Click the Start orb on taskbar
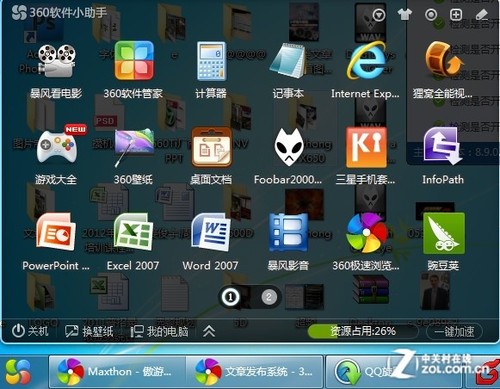Viewport: 500px width, 389px height. point(18,372)
